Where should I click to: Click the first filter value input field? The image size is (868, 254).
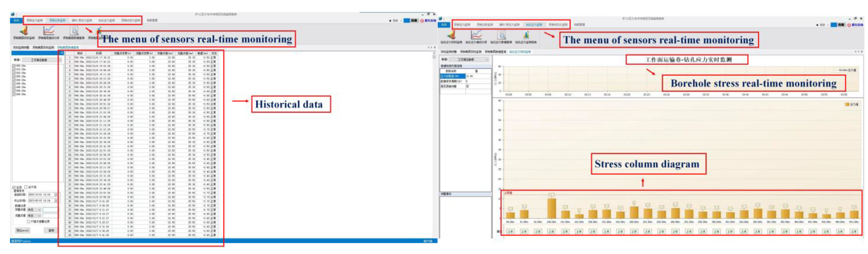coord(50,210)
